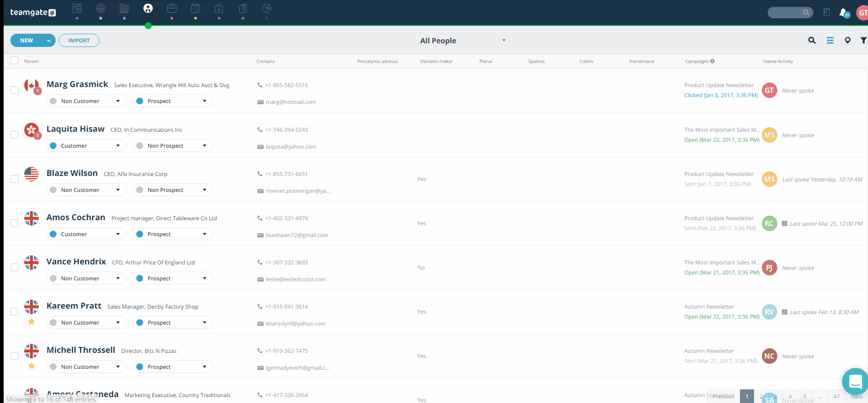Open Amos Cochran's Customer dropdown
The image size is (868, 403).
(87, 234)
